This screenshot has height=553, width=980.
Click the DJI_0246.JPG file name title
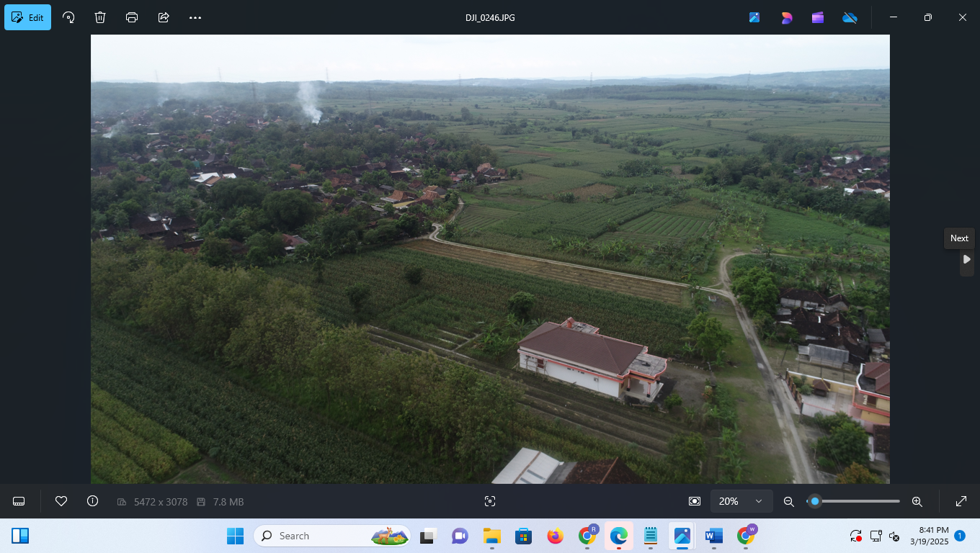click(490, 17)
